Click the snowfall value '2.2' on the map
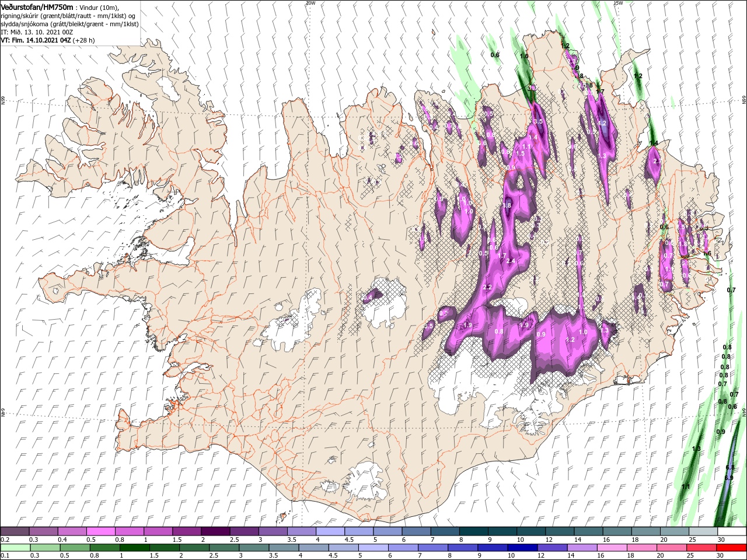Image resolution: width=747 pixels, height=560 pixels. click(488, 288)
